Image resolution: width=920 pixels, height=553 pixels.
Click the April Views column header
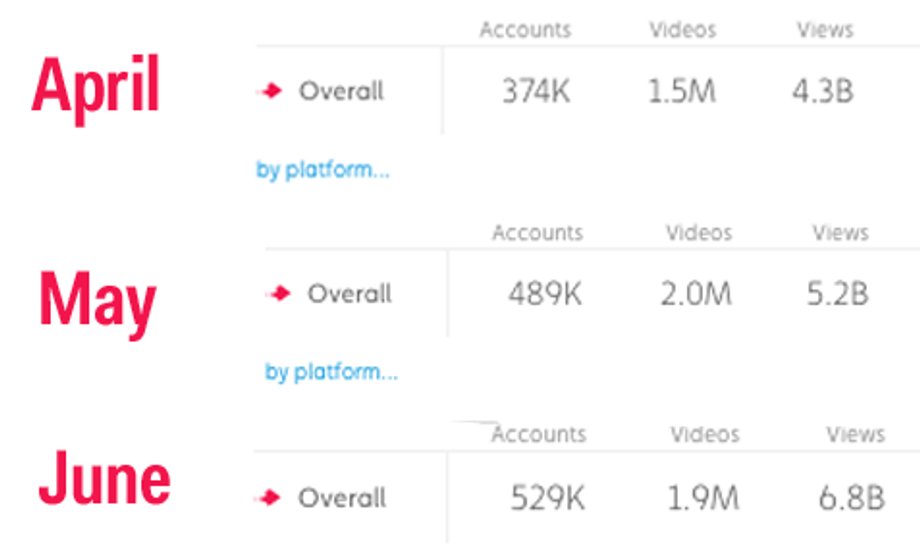[x=824, y=30]
